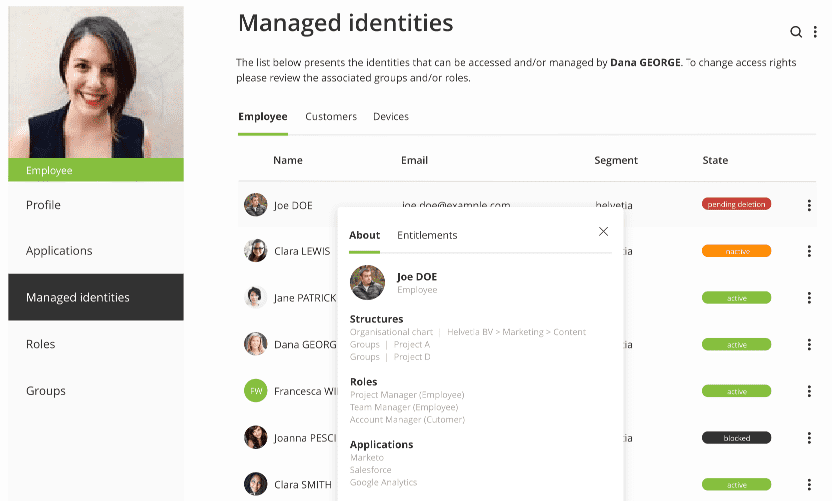
Task: Click the pending deletion status badge
Action: [736, 204]
